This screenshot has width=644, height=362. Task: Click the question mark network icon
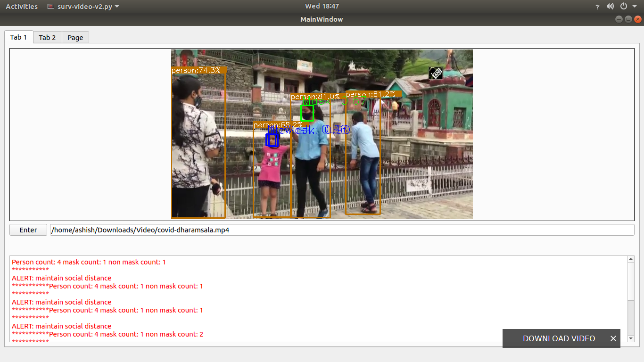click(597, 7)
